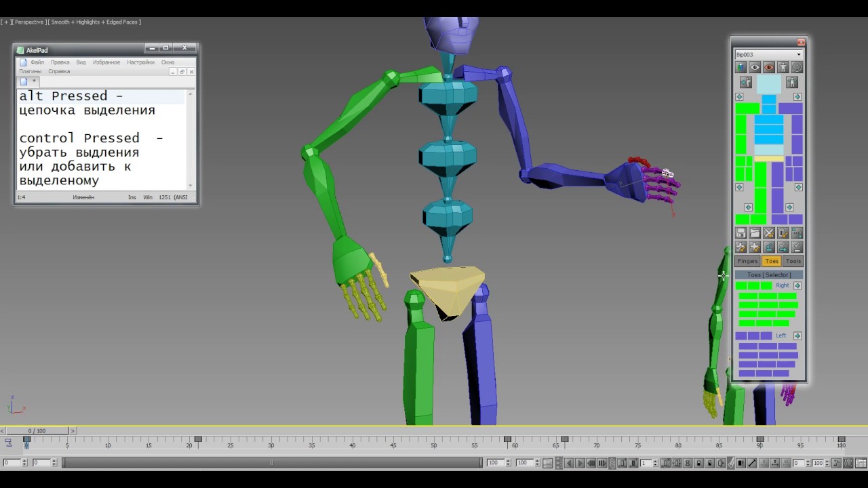Select the yellow pelvis swatch

[x=769, y=159]
